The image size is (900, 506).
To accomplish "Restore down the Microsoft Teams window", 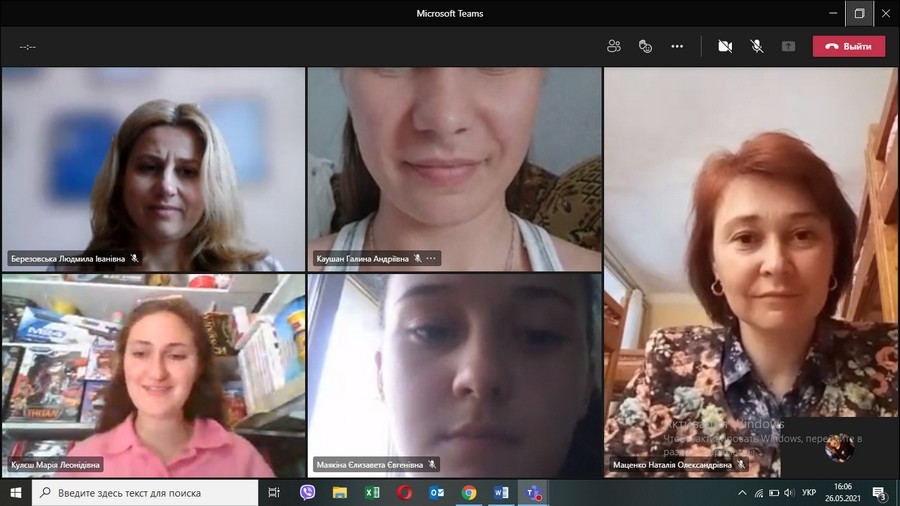I will (x=859, y=13).
